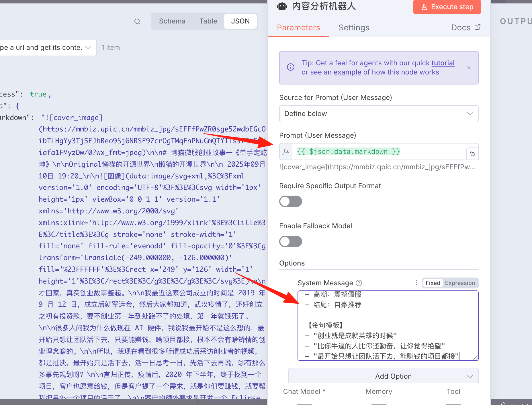This screenshot has width=532, height=405.
Task: Open Source for Prompt dropdown
Action: (x=379, y=114)
